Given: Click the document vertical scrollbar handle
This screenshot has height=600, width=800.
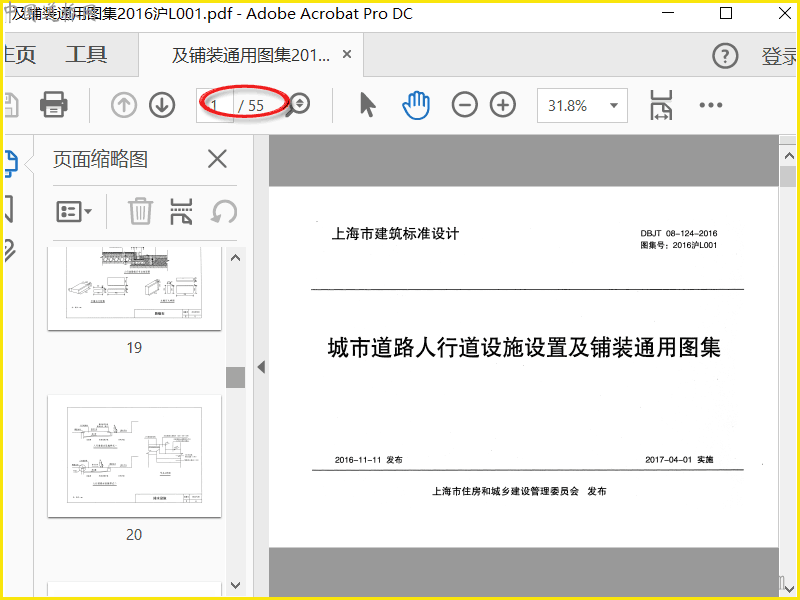Looking at the screenshot, I should (789, 177).
